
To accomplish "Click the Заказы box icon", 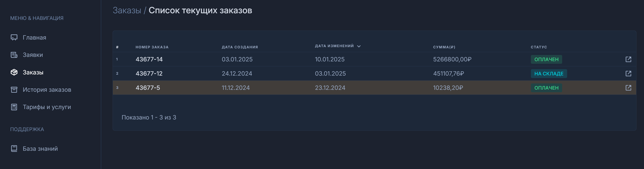I will tap(14, 72).
